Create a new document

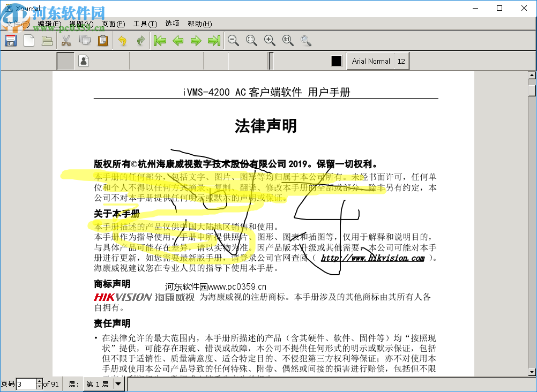[29, 40]
